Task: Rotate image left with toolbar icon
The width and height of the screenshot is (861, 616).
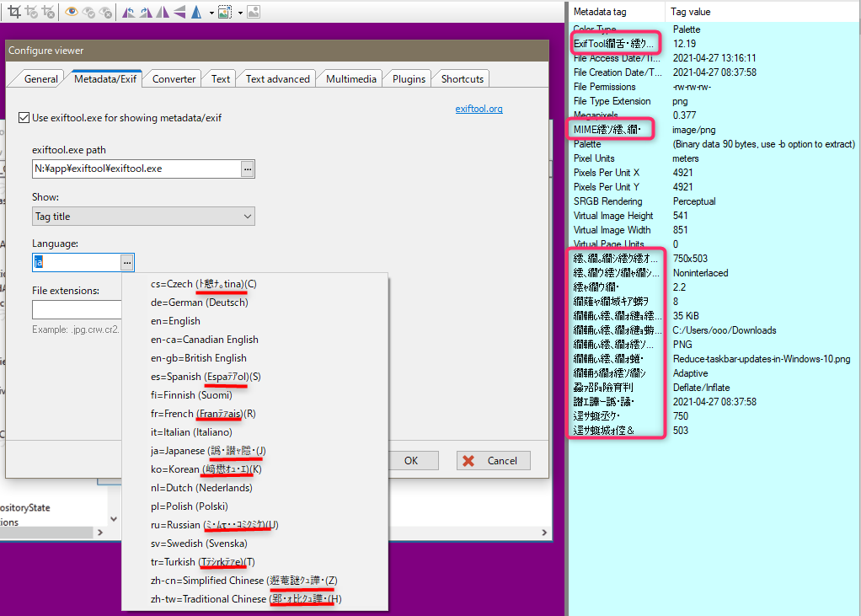Action: [x=129, y=12]
